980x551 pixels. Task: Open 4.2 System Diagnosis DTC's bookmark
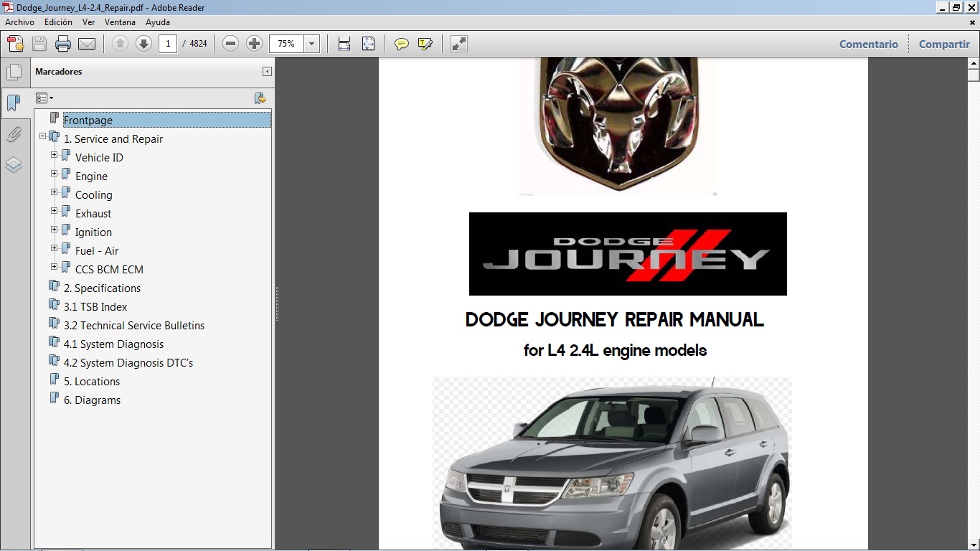128,363
